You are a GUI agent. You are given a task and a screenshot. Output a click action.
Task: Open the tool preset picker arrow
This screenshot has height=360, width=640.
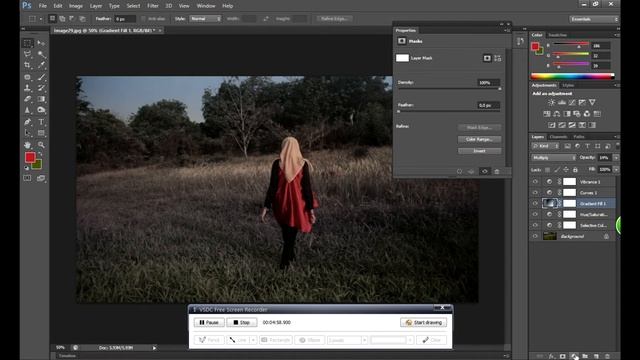pyautogui.click(x=41, y=19)
